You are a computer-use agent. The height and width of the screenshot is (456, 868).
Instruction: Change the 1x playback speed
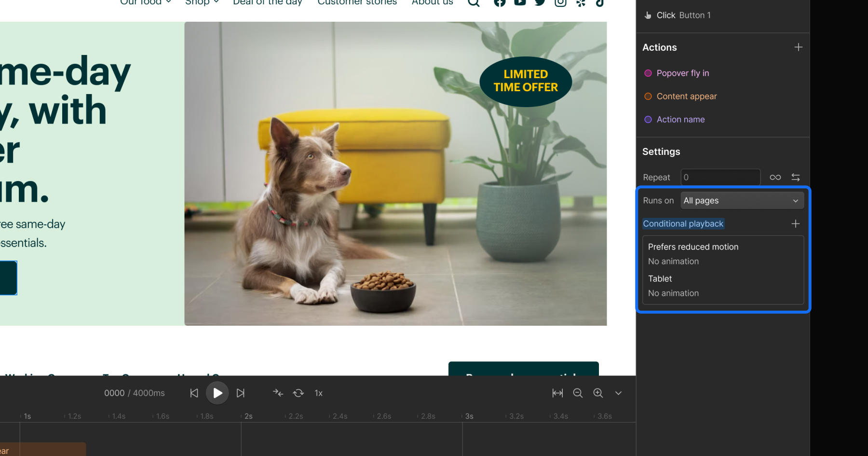pyautogui.click(x=318, y=393)
